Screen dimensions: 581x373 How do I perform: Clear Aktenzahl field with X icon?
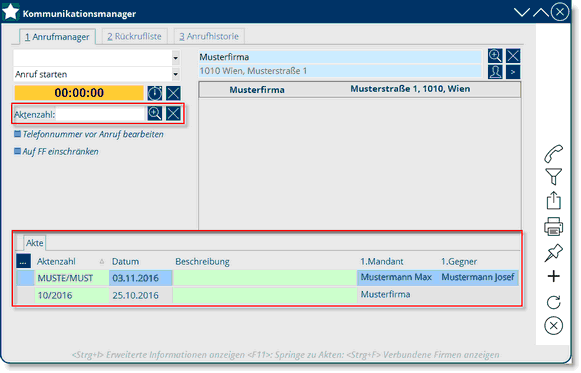173,113
